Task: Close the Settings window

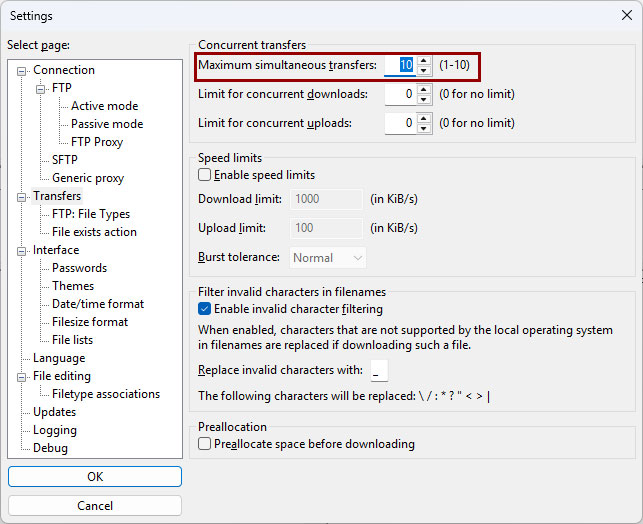Action: pos(627,16)
